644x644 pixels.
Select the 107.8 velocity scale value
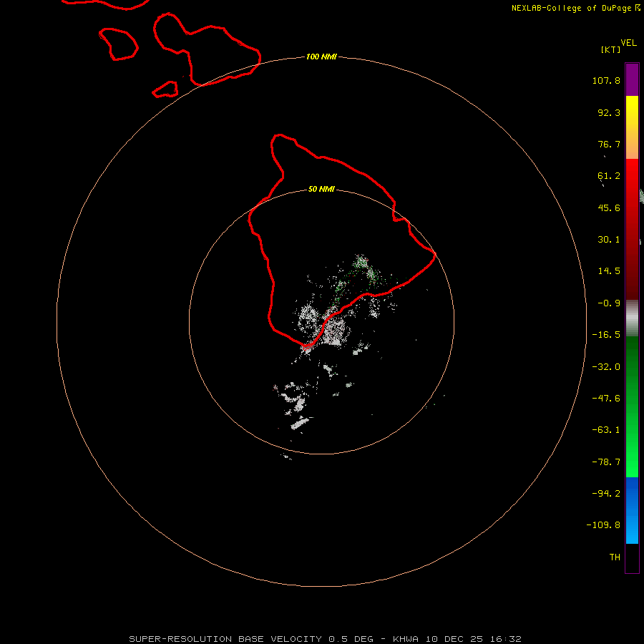pyautogui.click(x=606, y=80)
